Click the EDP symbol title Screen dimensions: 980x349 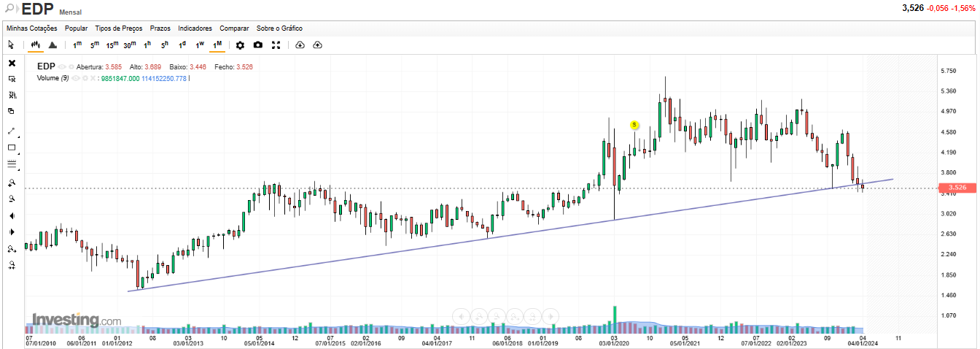tap(46, 66)
